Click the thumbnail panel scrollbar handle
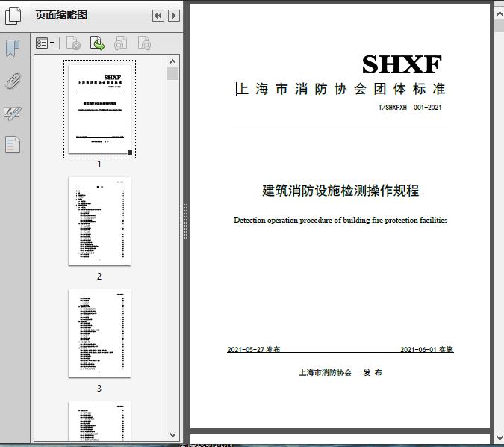 (x=172, y=74)
